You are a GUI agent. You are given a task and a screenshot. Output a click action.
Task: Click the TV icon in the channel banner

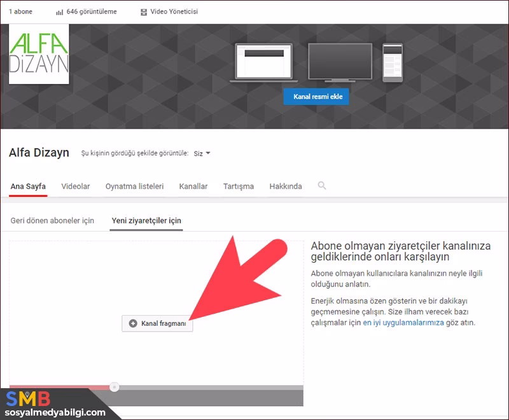(x=340, y=60)
